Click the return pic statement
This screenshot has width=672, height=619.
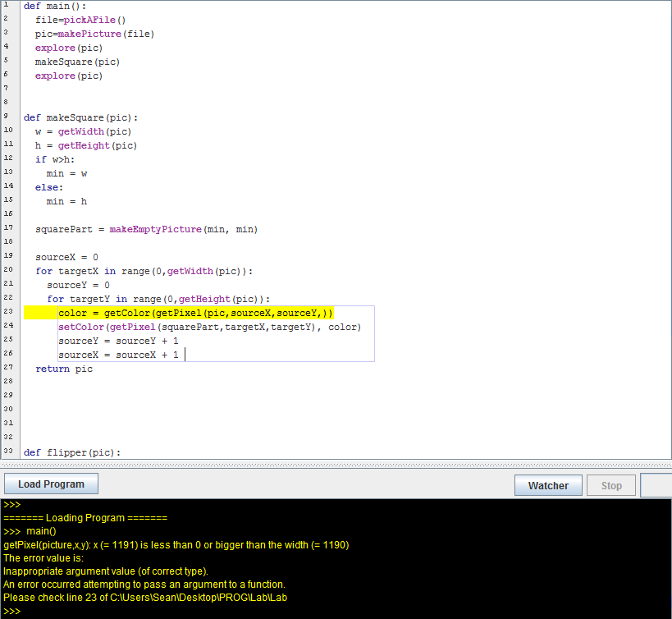click(x=64, y=369)
